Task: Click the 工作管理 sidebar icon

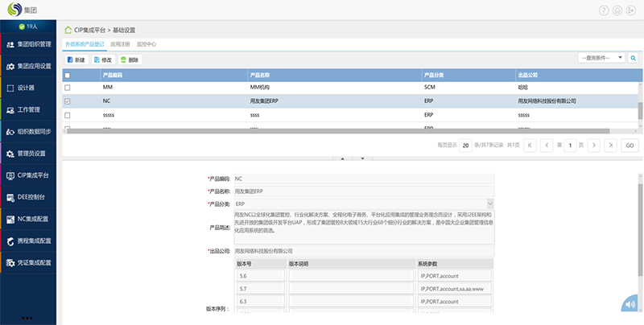Action: click(10, 110)
